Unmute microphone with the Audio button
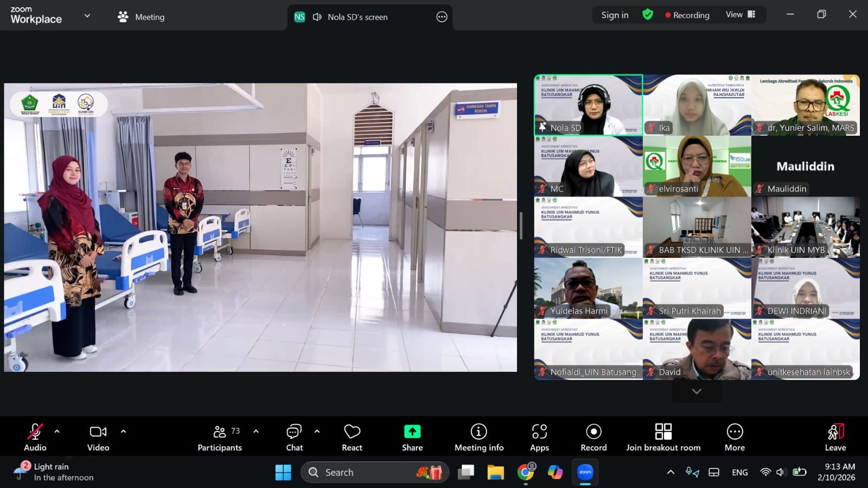The height and width of the screenshot is (488, 868). point(35,437)
